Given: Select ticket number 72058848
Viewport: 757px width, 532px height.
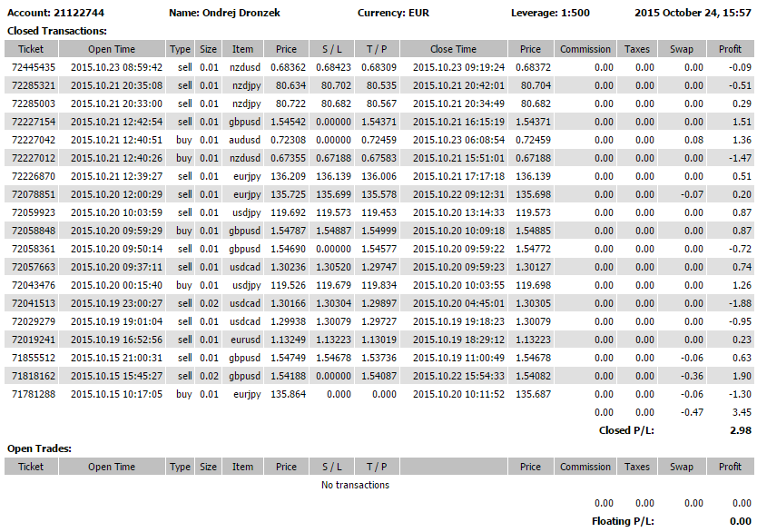Looking at the screenshot, I should coord(34,231).
